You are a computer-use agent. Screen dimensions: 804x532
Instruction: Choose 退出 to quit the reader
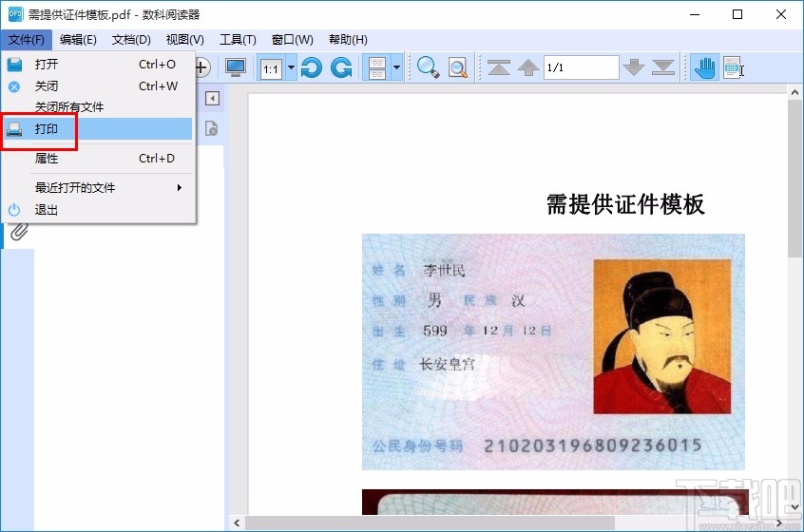98,210
